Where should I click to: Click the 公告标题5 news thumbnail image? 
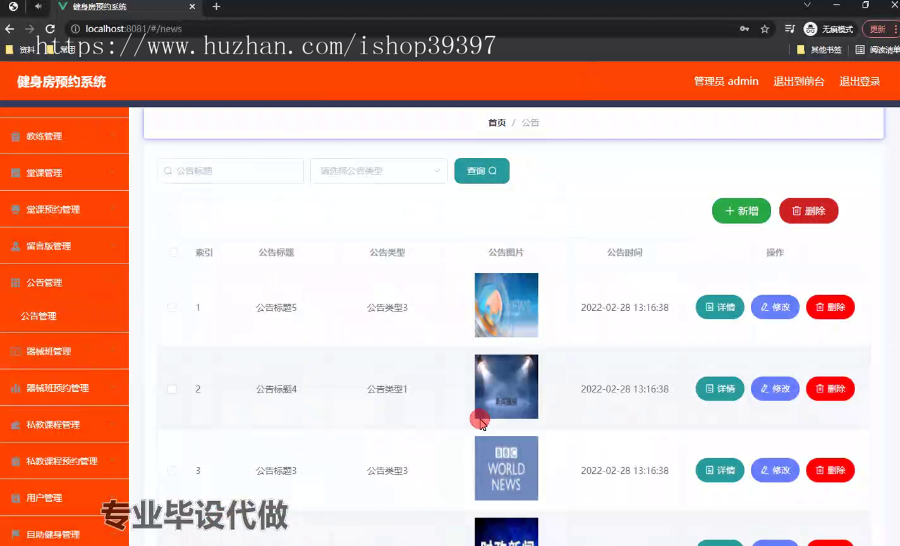coord(506,305)
